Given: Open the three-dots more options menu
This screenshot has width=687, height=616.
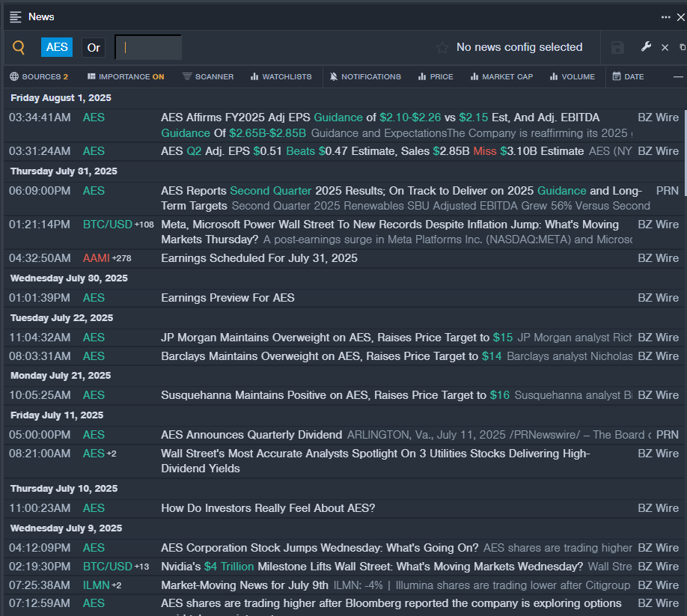Looking at the screenshot, I should (x=665, y=17).
